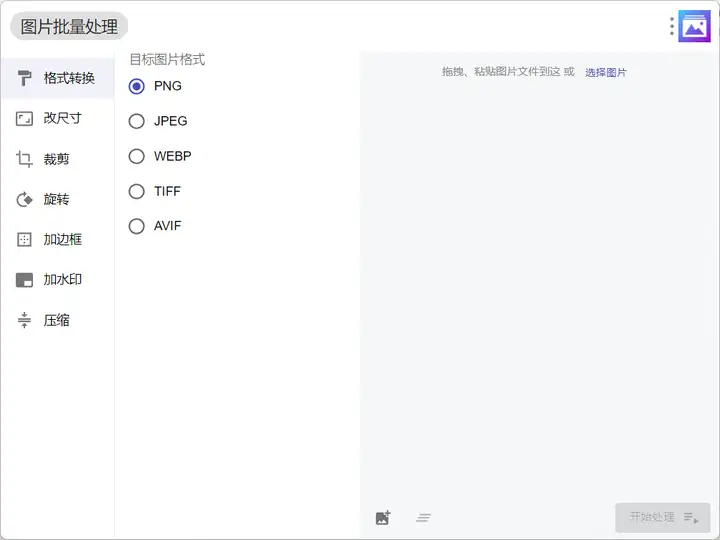Click the list lines icon at bottom

(x=423, y=518)
